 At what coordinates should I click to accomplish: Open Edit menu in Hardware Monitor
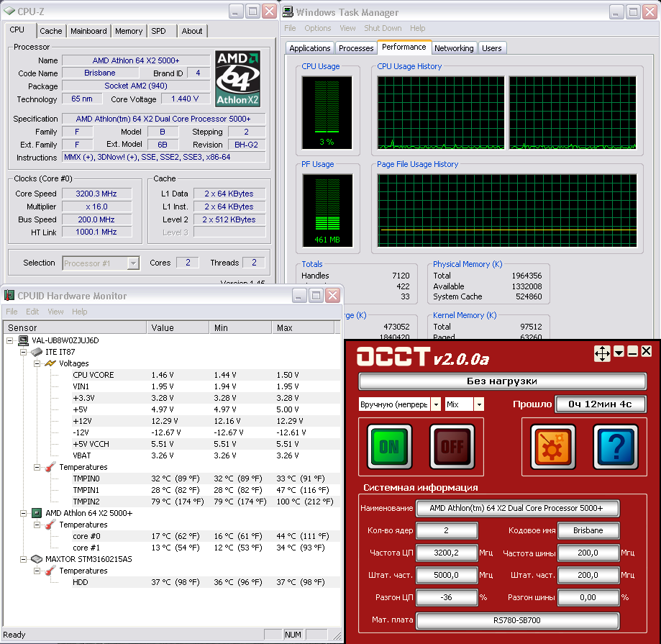pos(32,312)
